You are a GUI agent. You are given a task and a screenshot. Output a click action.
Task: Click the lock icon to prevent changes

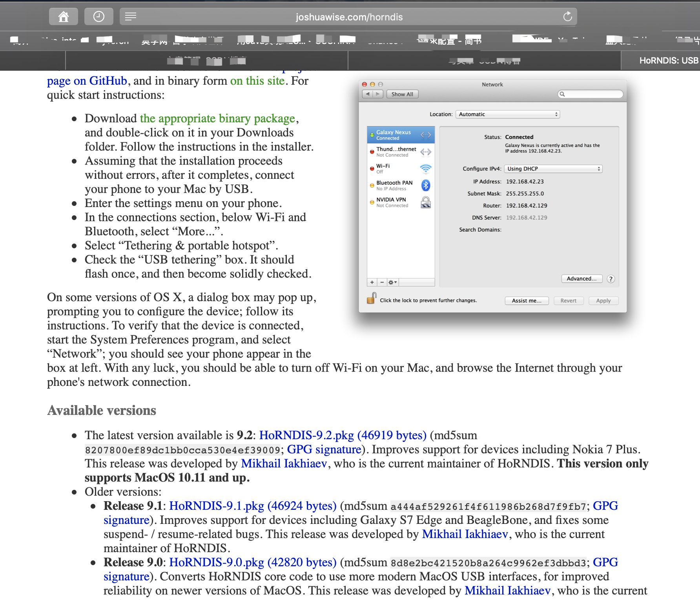click(371, 299)
